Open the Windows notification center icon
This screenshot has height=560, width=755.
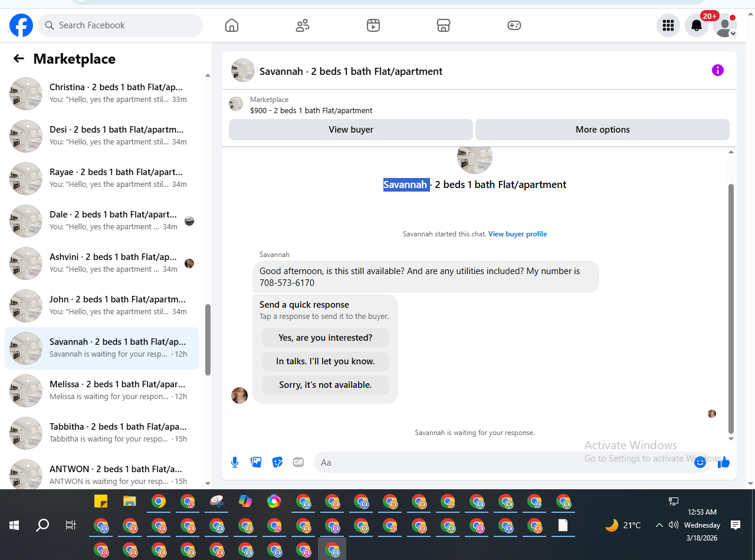pyautogui.click(x=736, y=525)
